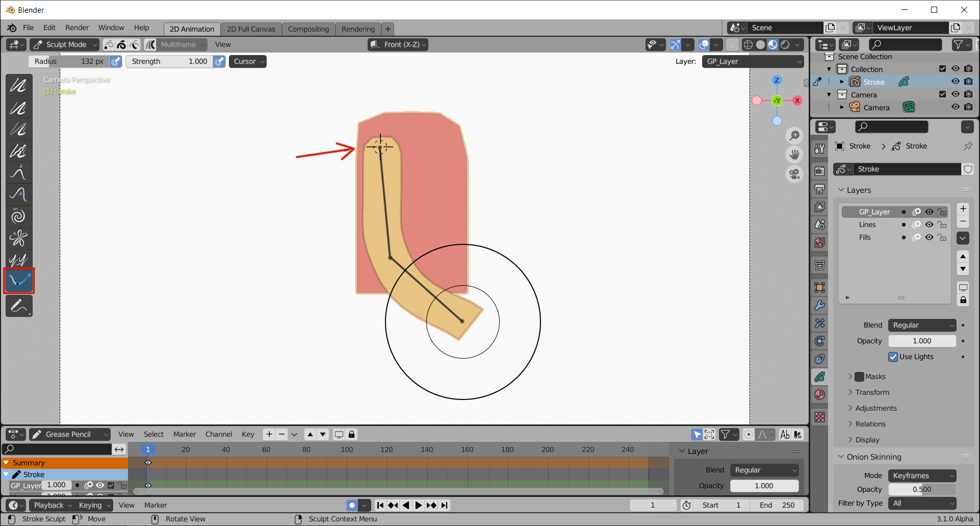Viewport: 980px width, 526px height.
Task: Select the Thickness sculpt tool
Action: 19,108
